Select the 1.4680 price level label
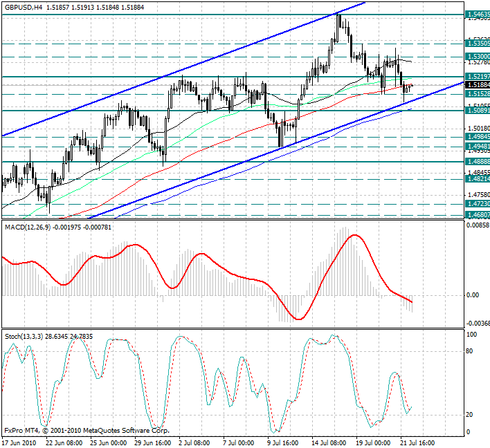 [478, 215]
